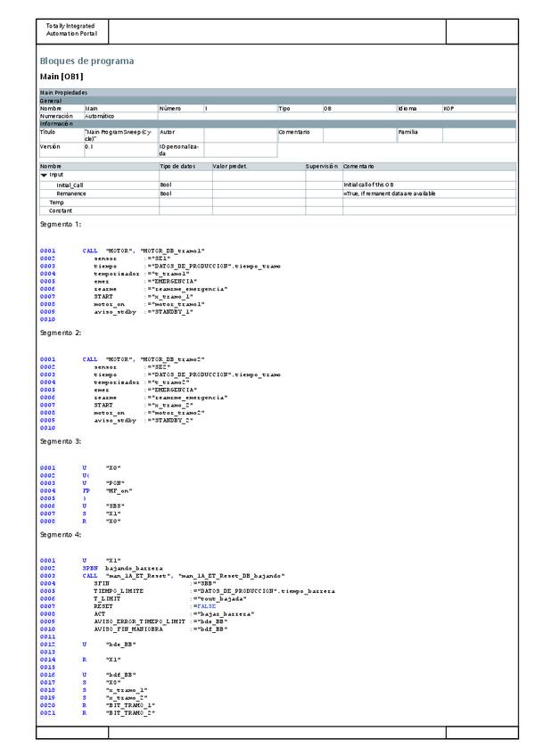Select the Bloques de programa heading
The width and height of the screenshot is (535, 756).
(x=86, y=61)
